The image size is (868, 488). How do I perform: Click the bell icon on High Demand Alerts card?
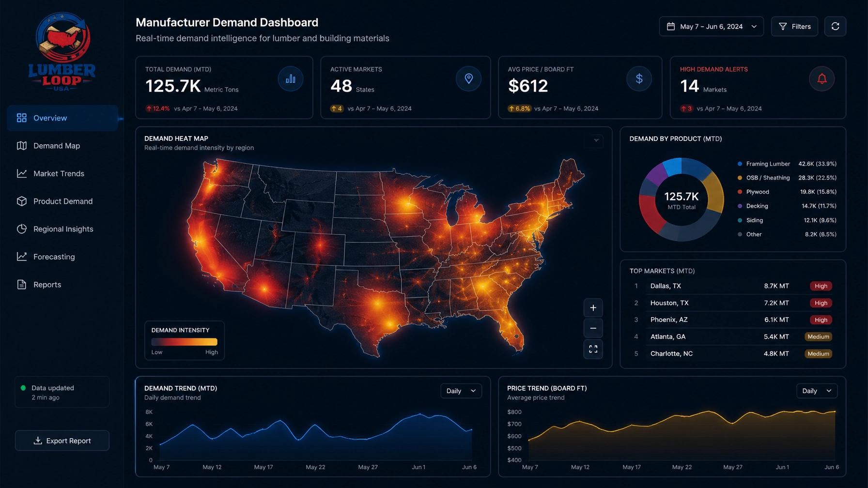tap(822, 79)
